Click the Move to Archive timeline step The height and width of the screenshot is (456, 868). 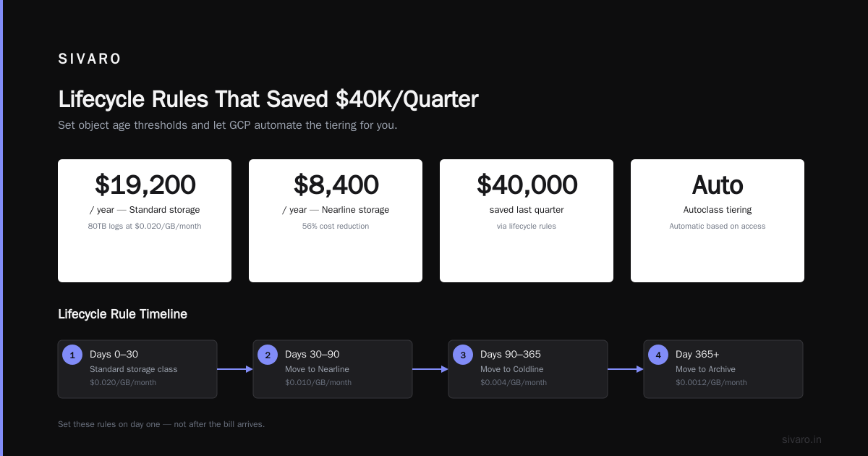pyautogui.click(x=723, y=369)
